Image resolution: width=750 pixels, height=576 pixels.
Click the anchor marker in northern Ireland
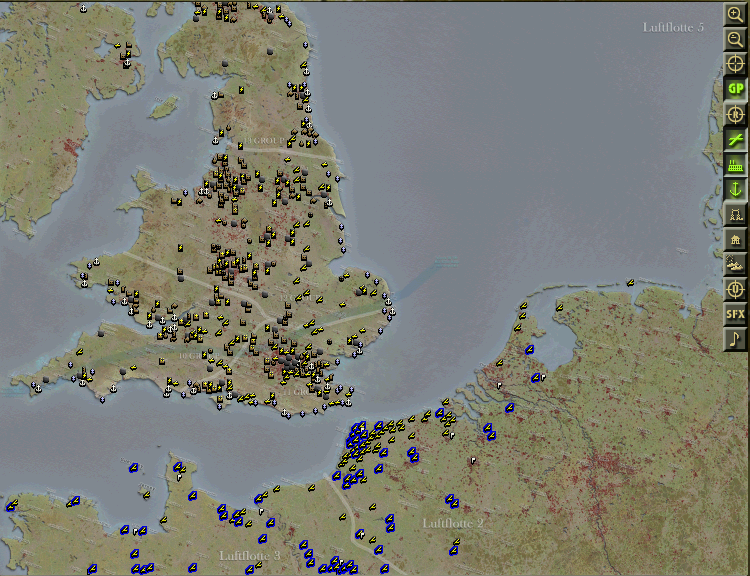(127, 63)
